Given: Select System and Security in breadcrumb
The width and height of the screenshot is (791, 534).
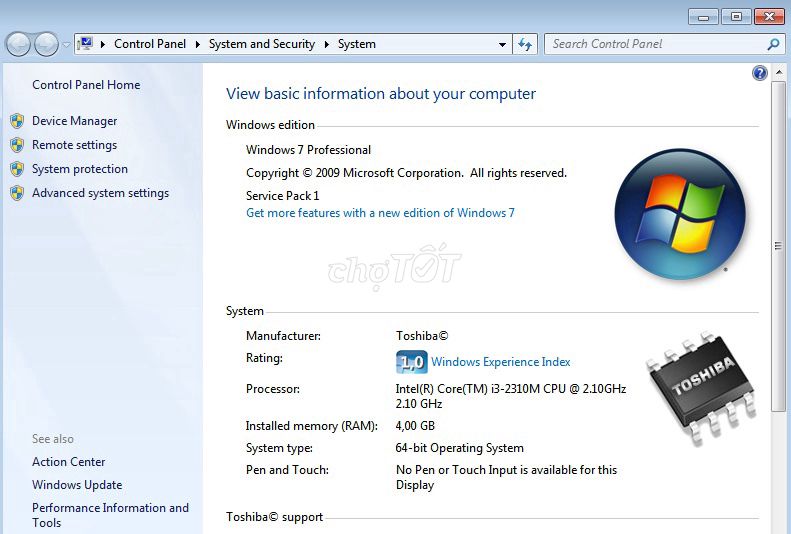Looking at the screenshot, I should tap(261, 44).
